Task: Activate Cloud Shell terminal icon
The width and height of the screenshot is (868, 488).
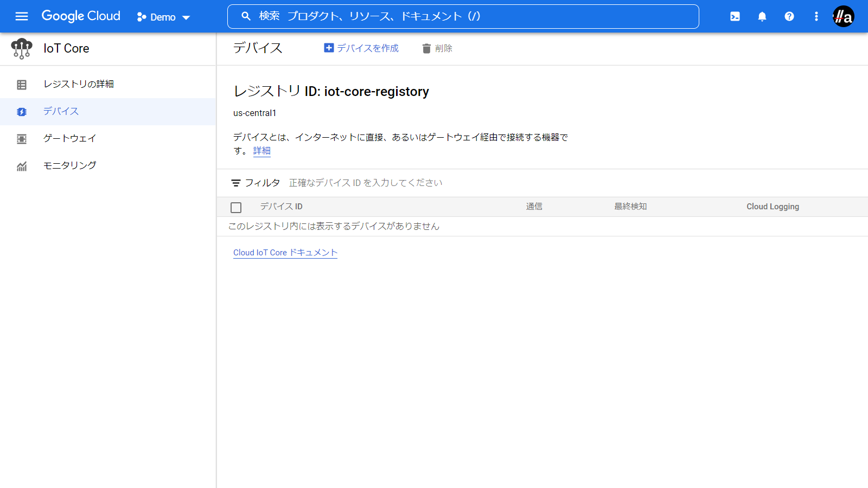Action: click(x=735, y=16)
